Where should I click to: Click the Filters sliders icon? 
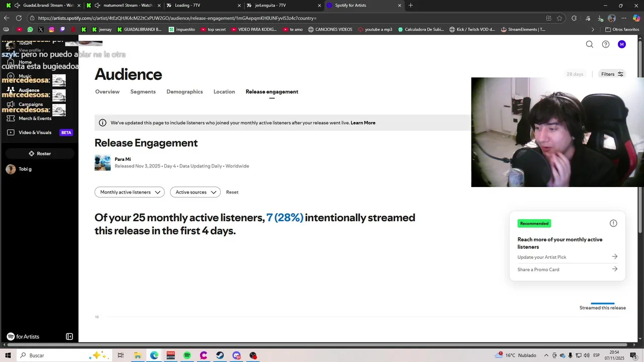(x=620, y=74)
